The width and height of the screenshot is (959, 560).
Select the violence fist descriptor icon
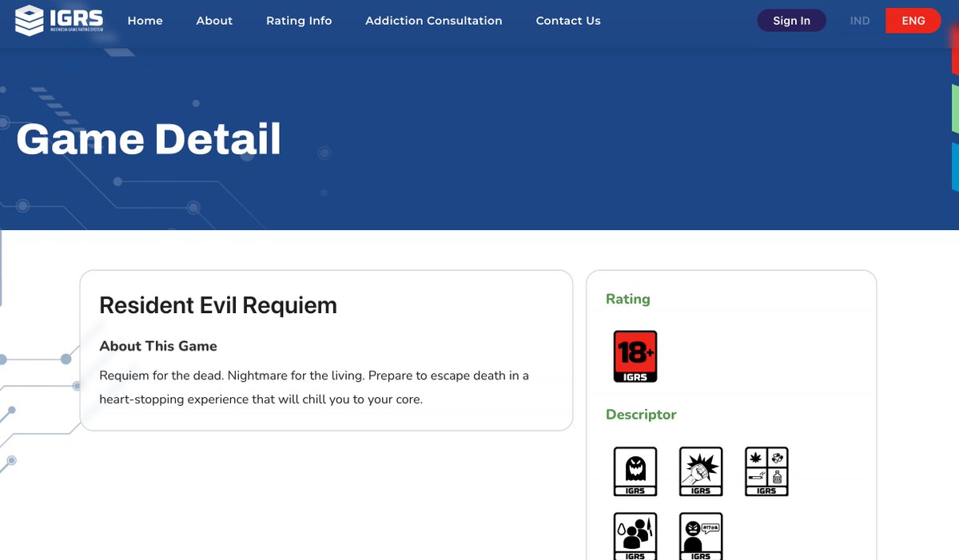[701, 471]
